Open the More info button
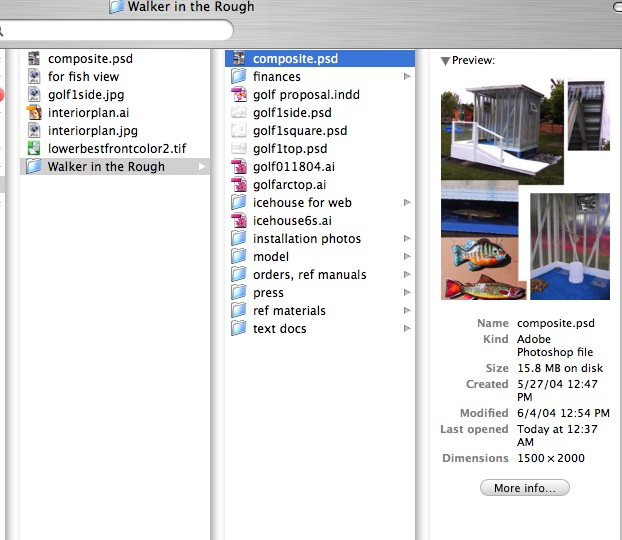This screenshot has height=540, width=622. pyautogui.click(x=525, y=488)
